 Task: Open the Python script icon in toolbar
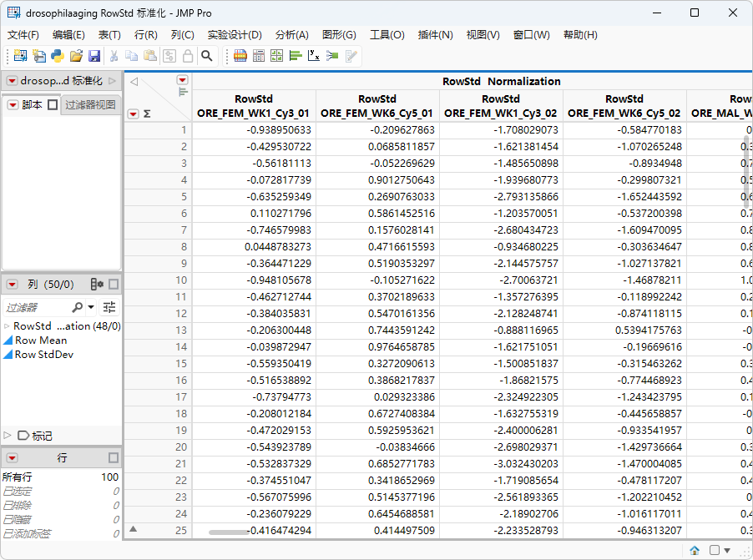58,56
